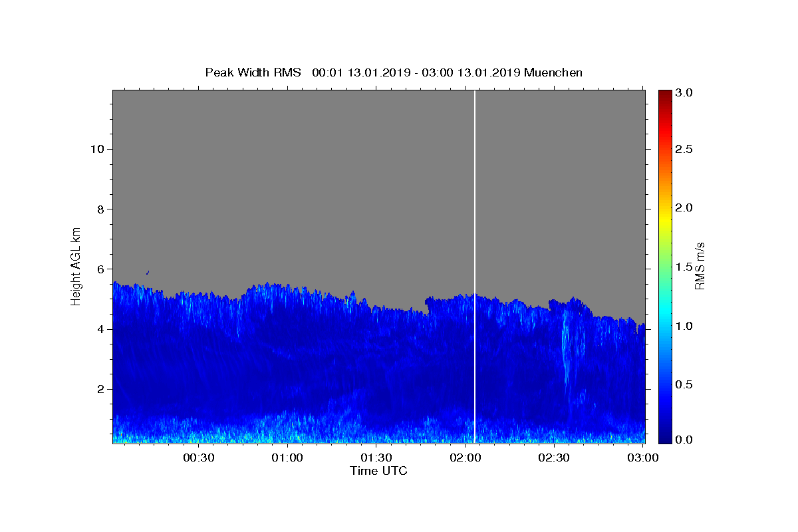The image size is (798, 532).
Task: Click the small isolated blue speck near 6 km
Action: (x=147, y=272)
